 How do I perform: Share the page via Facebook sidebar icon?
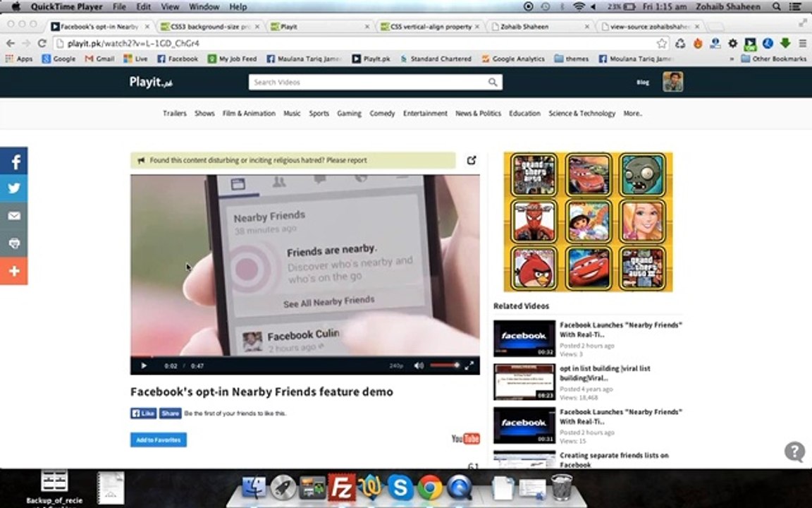click(x=14, y=161)
